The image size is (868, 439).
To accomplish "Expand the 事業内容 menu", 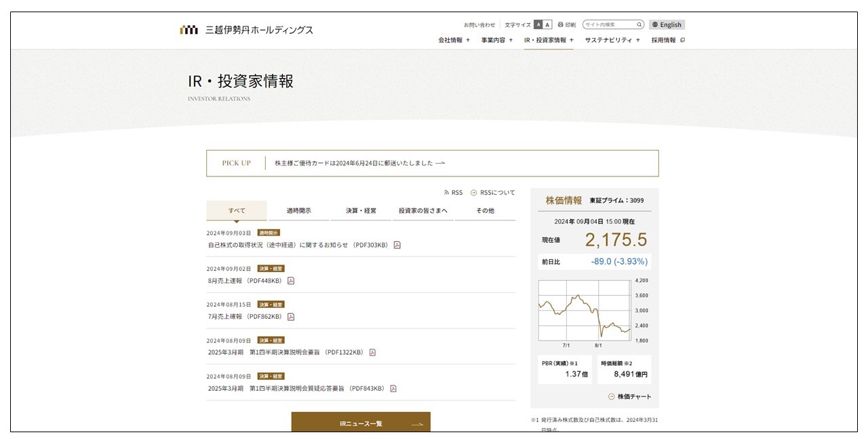I will click(x=497, y=40).
